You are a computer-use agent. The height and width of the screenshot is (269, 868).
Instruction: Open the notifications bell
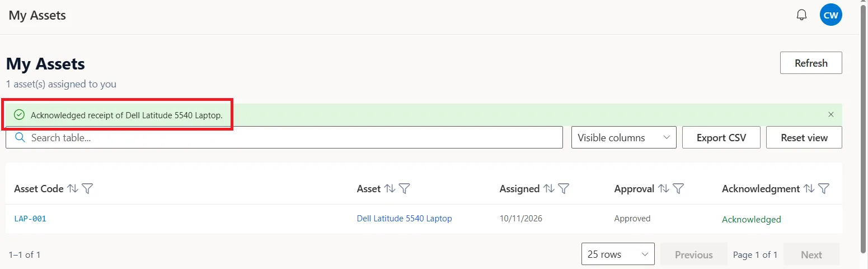click(801, 15)
